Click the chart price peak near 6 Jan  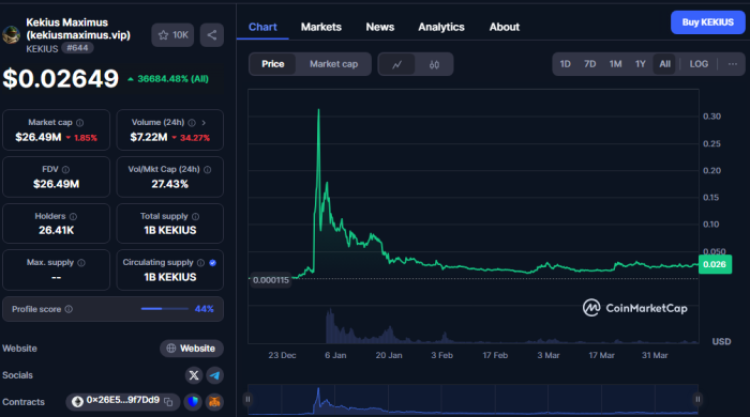[319, 110]
